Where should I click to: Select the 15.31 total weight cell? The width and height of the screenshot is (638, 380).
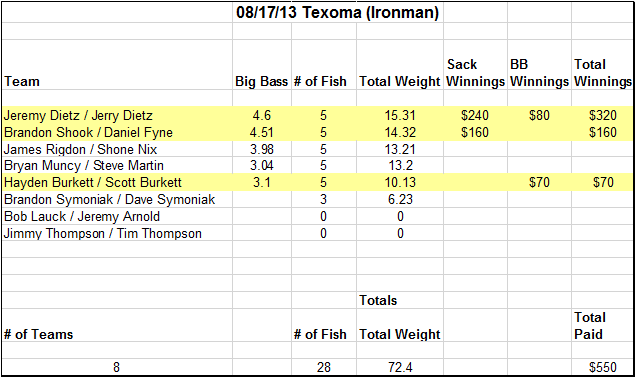[x=400, y=116]
